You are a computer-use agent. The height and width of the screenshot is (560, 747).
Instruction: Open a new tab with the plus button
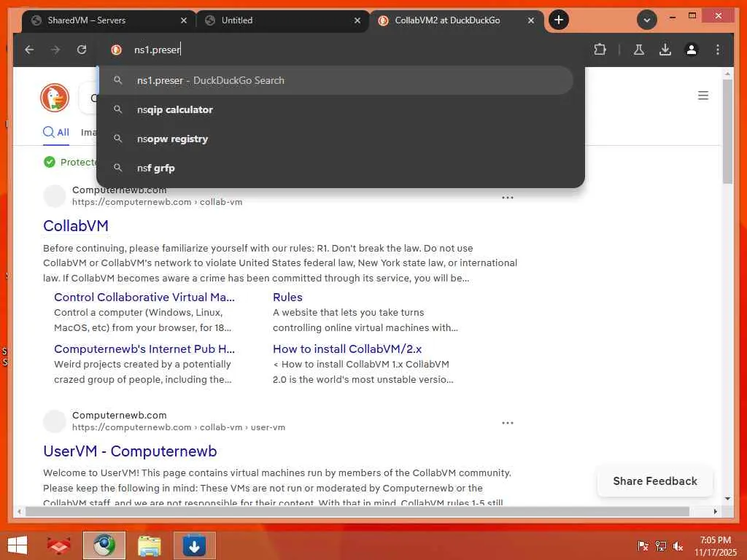[x=559, y=20]
